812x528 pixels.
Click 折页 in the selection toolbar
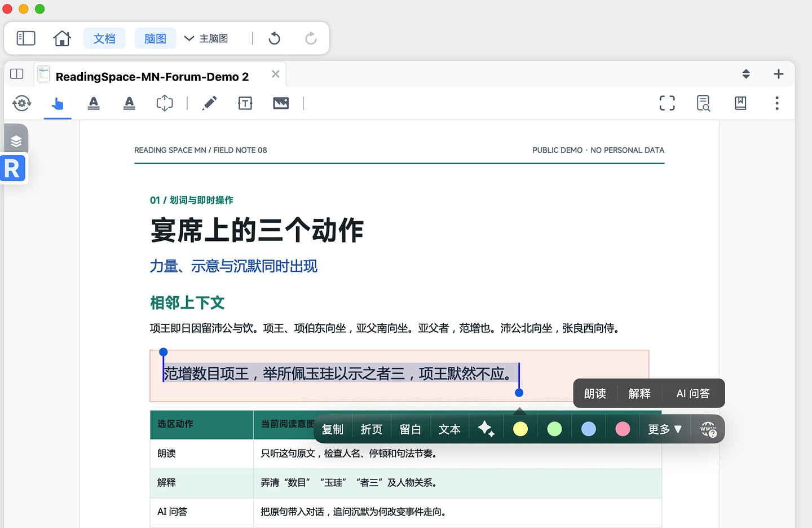(372, 429)
